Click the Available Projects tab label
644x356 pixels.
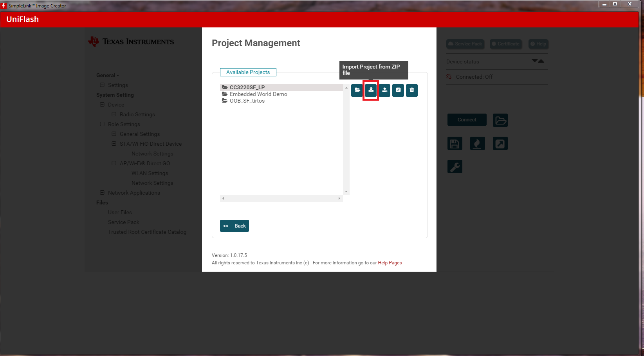tap(248, 72)
